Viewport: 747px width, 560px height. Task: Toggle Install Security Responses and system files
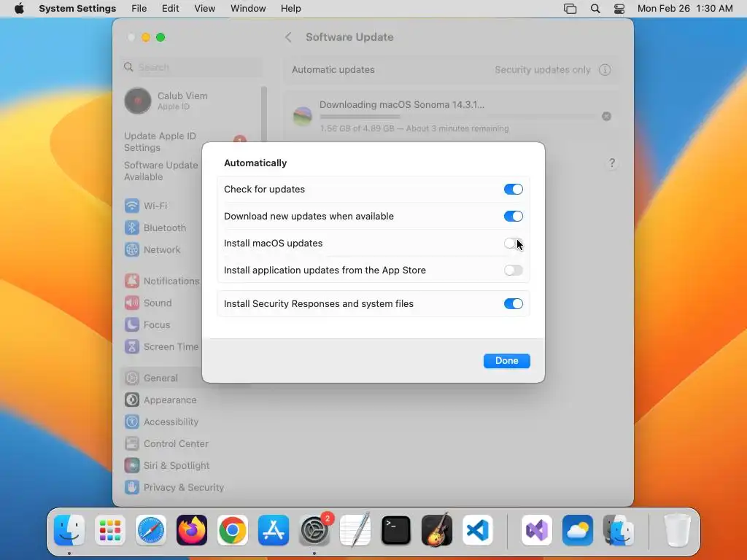coord(513,304)
